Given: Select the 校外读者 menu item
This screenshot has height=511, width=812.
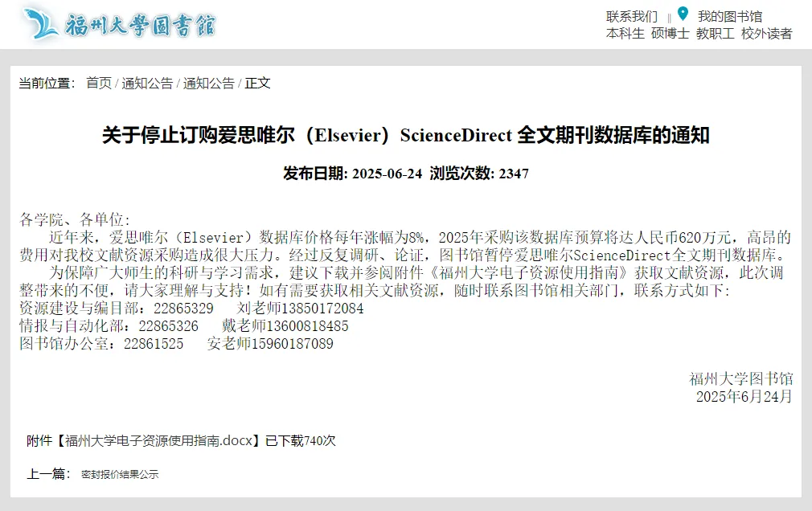Looking at the screenshot, I should coord(766,34).
